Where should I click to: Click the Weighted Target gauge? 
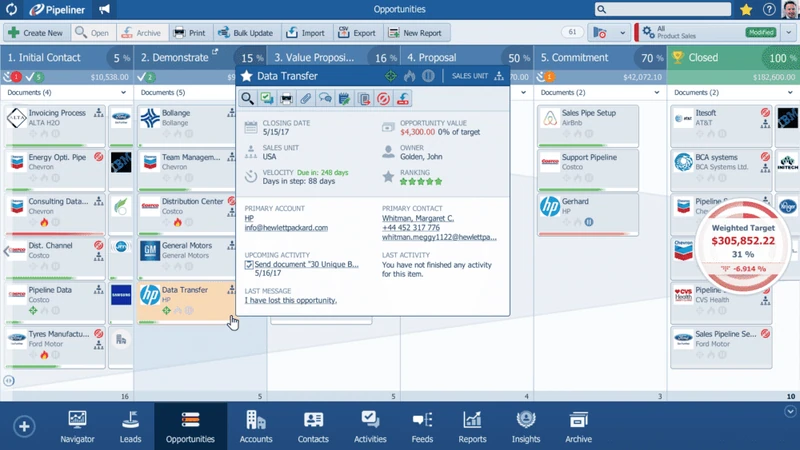coord(743,246)
